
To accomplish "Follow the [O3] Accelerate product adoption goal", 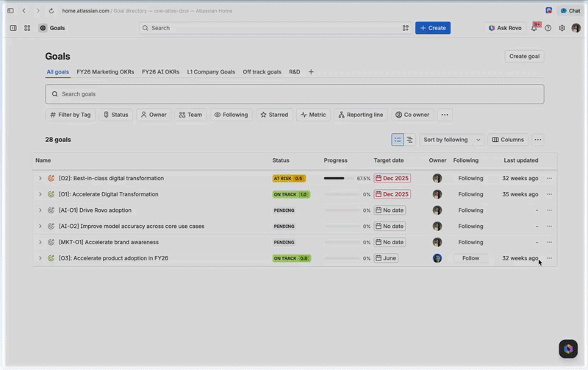I will point(470,258).
